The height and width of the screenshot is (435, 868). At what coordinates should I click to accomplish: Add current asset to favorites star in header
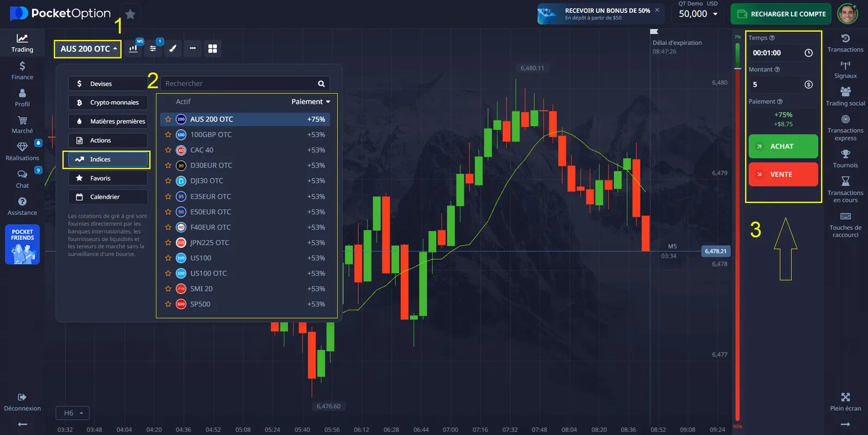[130, 15]
